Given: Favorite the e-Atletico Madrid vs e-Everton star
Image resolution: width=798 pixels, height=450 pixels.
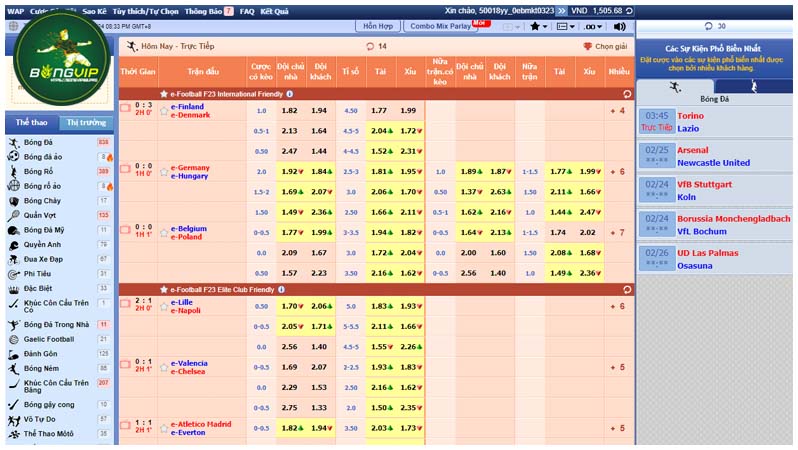Looking at the screenshot, I should coord(164,428).
